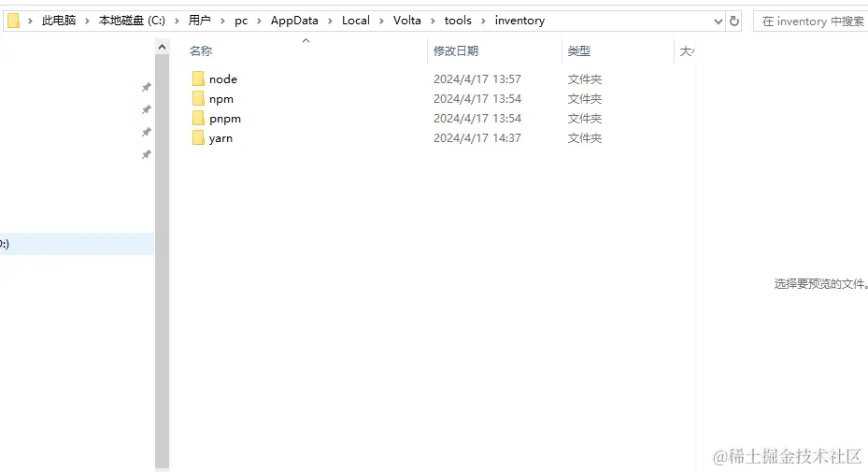
Task: Click the yarn row date 2024/4/17 14:37
Action: (x=477, y=138)
